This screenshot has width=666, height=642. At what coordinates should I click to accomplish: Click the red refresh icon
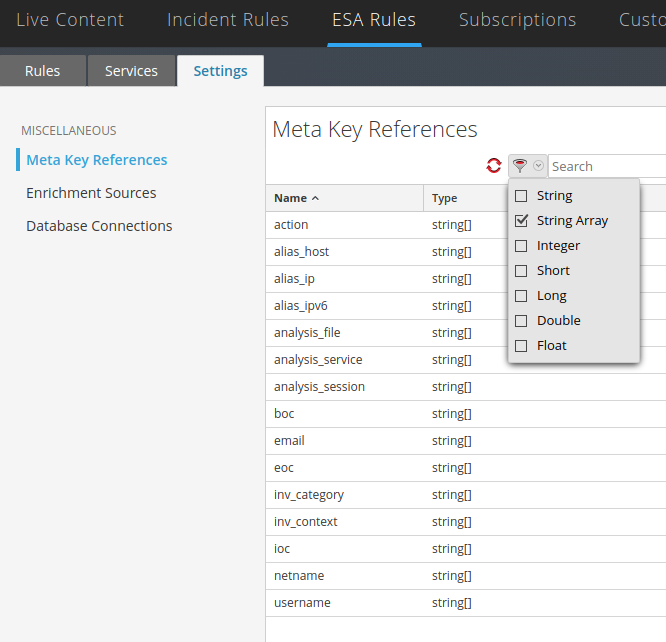[494, 166]
